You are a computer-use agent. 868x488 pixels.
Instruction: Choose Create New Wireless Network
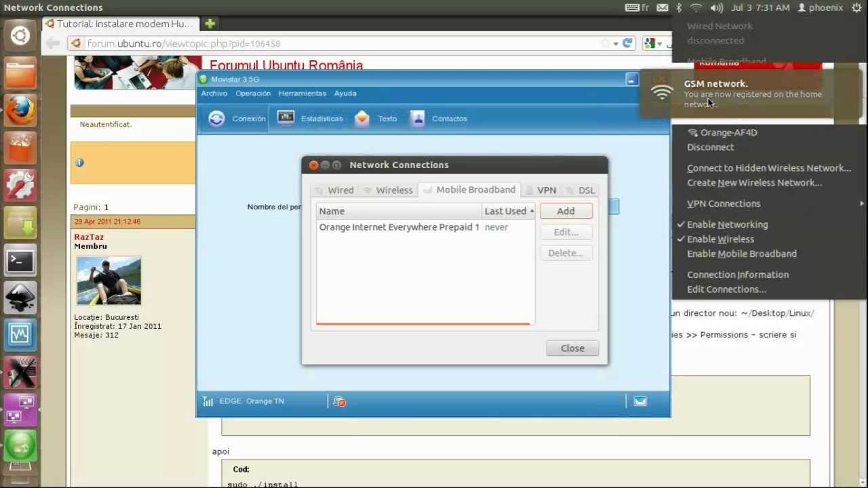tap(754, 183)
